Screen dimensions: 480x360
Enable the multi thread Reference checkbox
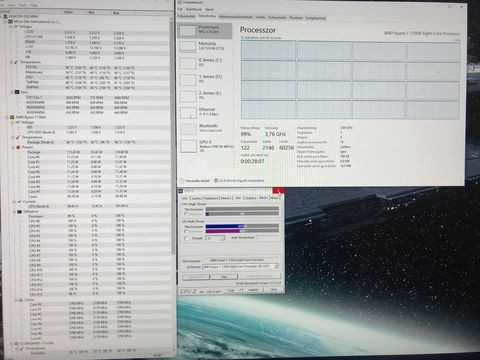point(186,231)
